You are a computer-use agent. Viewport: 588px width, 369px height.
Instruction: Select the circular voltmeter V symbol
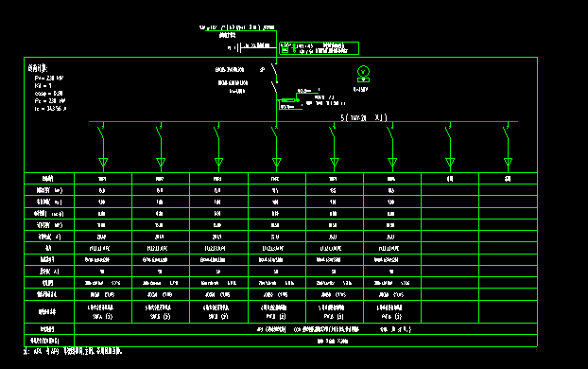tap(363, 71)
